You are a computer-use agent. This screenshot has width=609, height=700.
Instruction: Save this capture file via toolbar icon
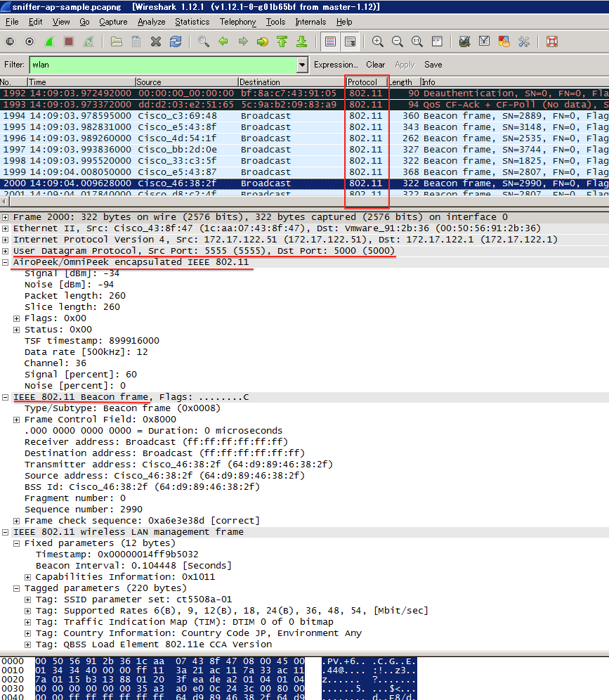136,41
